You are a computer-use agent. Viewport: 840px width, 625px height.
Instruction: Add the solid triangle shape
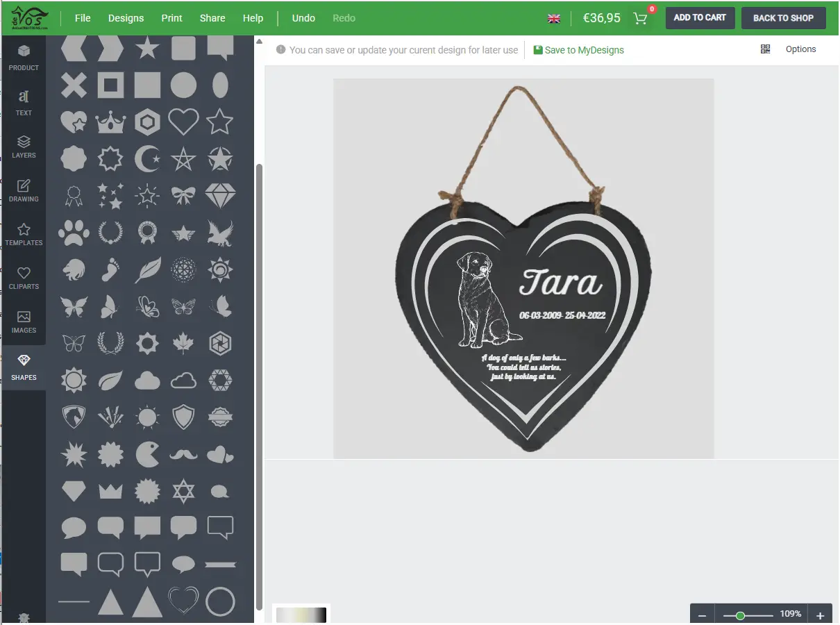[x=147, y=601]
